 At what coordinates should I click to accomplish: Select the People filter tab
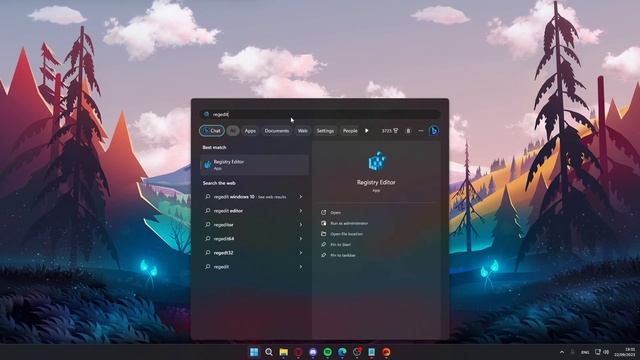[x=350, y=131]
